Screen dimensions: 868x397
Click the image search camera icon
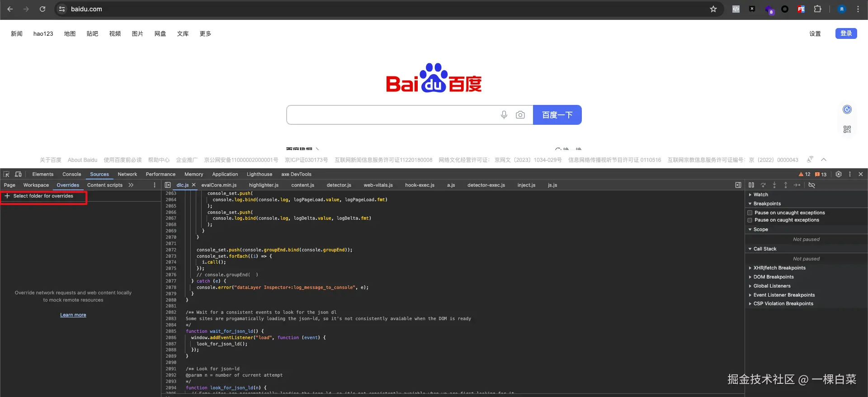point(520,115)
